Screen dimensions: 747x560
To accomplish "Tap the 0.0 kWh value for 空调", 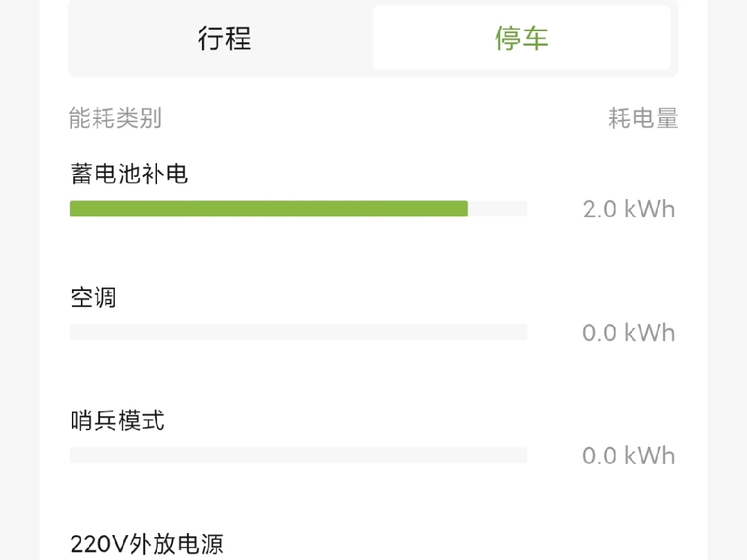I will pos(628,333).
